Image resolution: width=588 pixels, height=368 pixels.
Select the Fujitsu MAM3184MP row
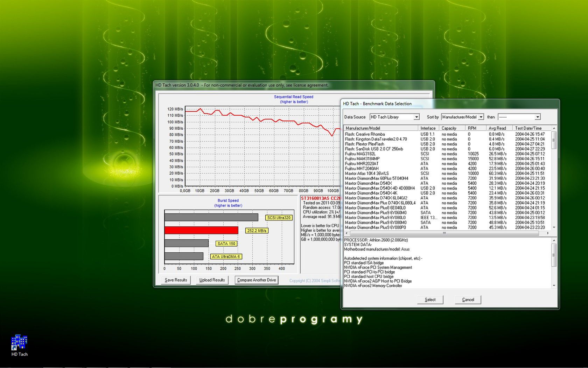[447, 159]
